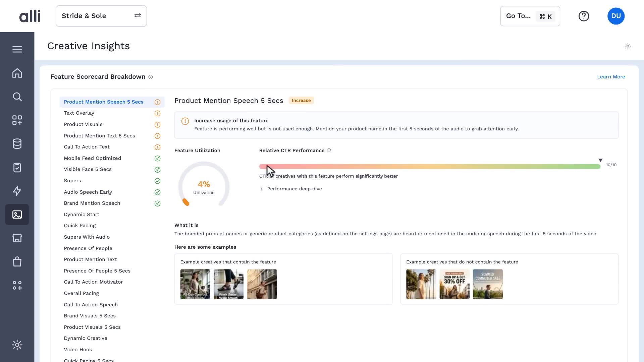Select Call To Action Motivator feature
644x362 pixels.
[94, 282]
